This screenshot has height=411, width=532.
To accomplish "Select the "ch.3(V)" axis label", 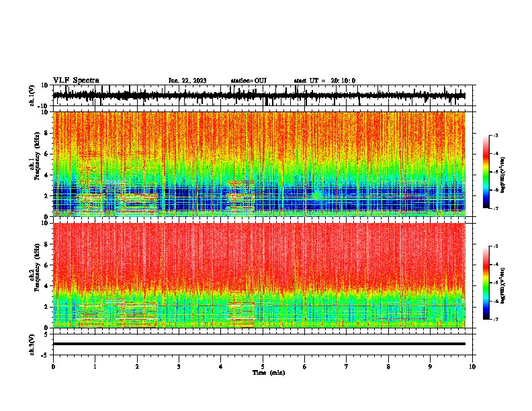I will (32, 345).
